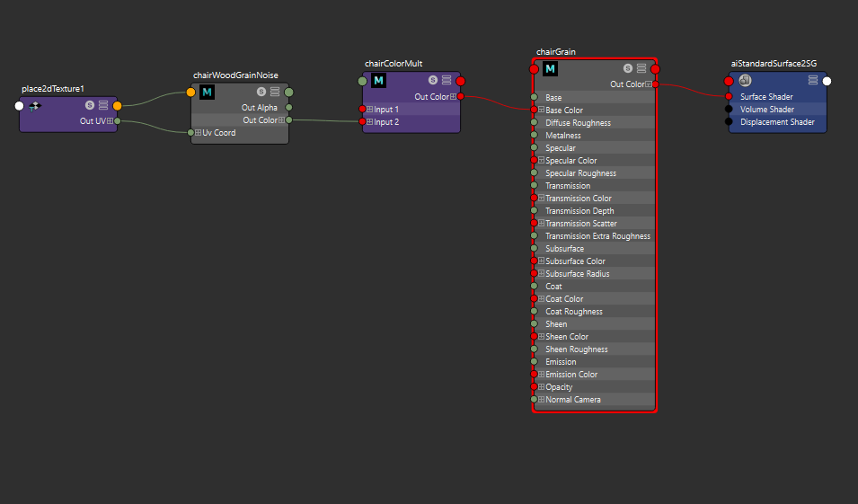The height and width of the screenshot is (504, 858).
Task: Click the Maya icon on chairGrain node
Action: [550, 68]
